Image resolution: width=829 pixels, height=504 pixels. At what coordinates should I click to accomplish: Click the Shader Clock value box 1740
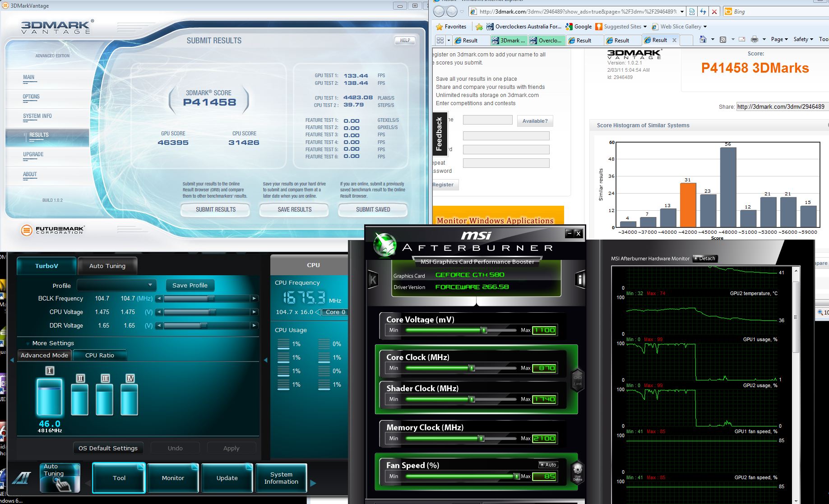pos(544,399)
